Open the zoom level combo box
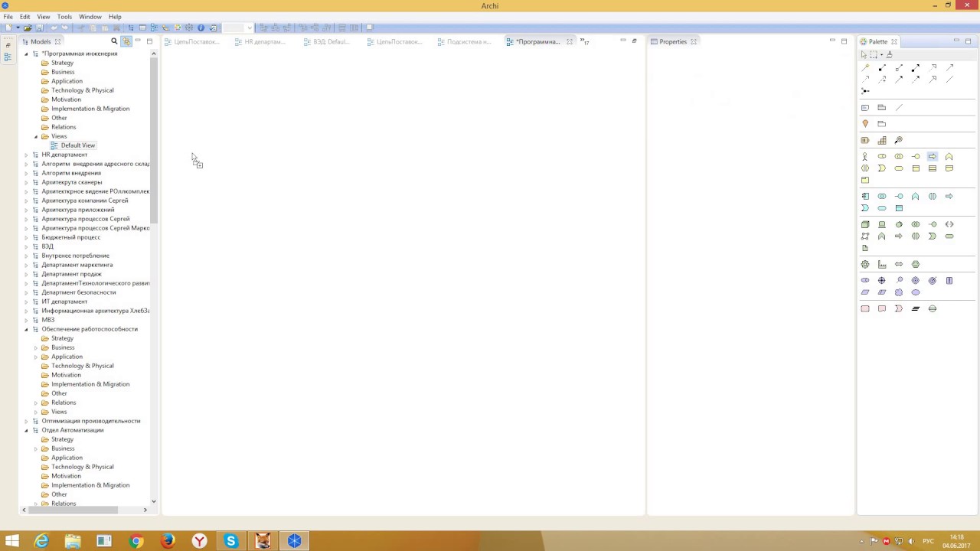Viewport: 980px width, 551px height. (238, 28)
